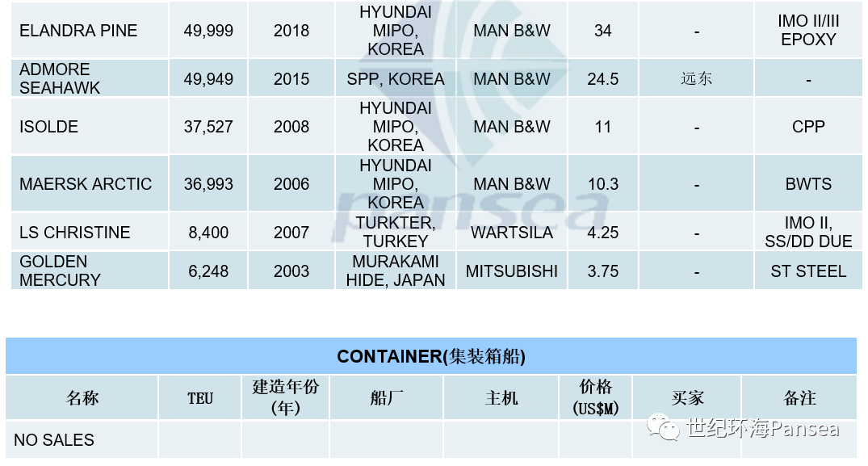
Task: Click the WeChat logo icon in watermark
Action: point(663,428)
